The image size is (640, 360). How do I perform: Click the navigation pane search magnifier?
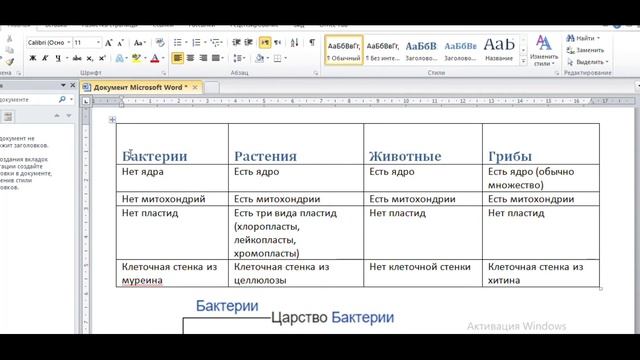(62, 99)
